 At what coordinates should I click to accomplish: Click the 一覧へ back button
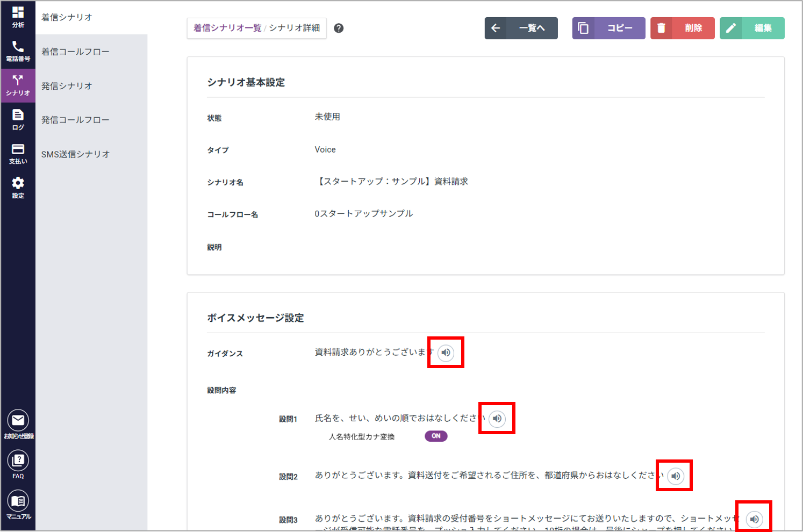[x=521, y=28]
